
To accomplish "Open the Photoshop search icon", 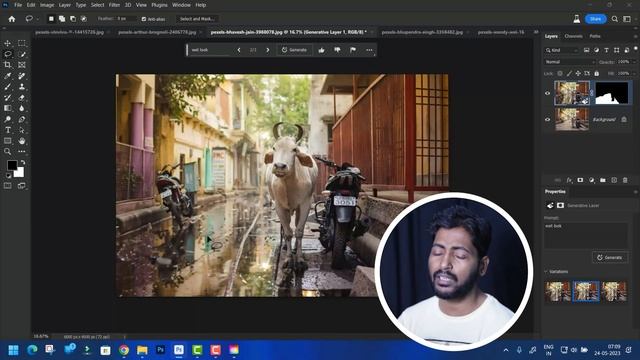I will coord(614,19).
